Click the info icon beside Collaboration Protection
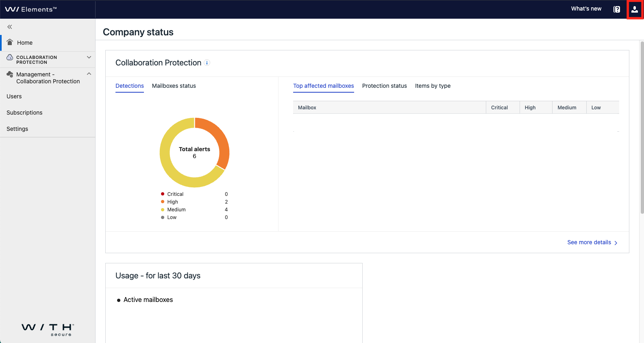 coord(207,63)
